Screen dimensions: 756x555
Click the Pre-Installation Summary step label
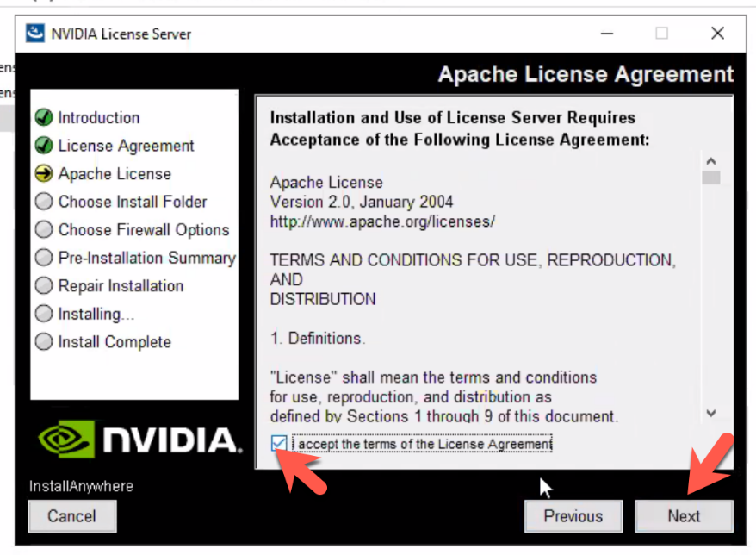[147, 258]
